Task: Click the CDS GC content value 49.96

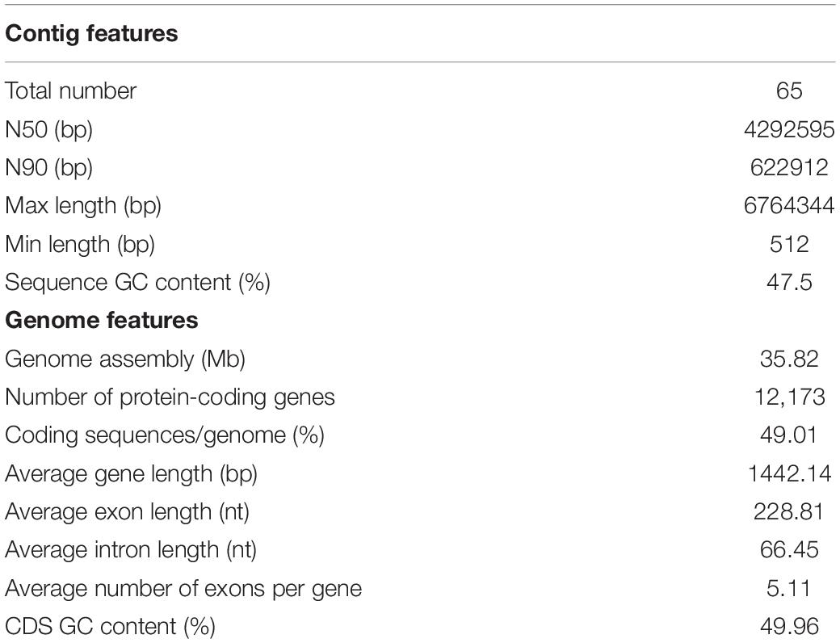Action: (789, 627)
